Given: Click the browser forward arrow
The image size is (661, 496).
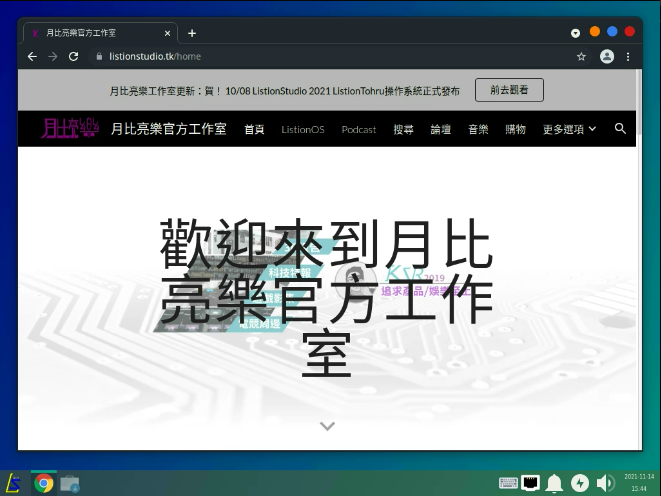Looking at the screenshot, I should click(53, 56).
